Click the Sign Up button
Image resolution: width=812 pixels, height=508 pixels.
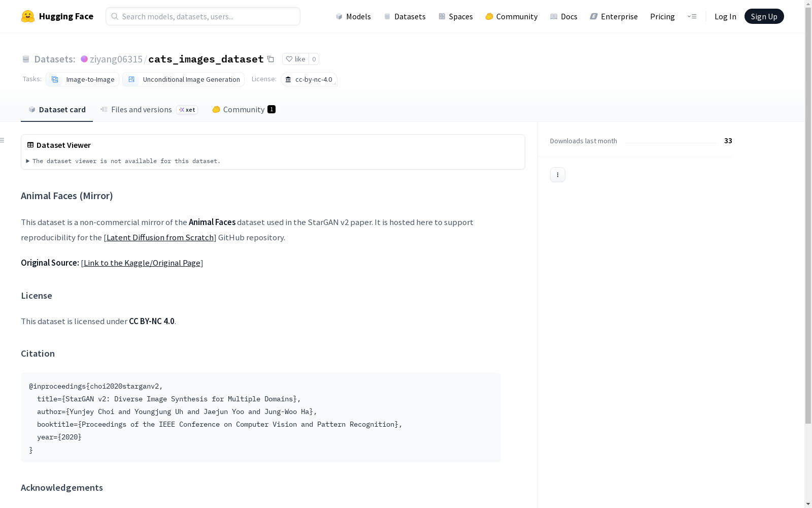click(764, 16)
